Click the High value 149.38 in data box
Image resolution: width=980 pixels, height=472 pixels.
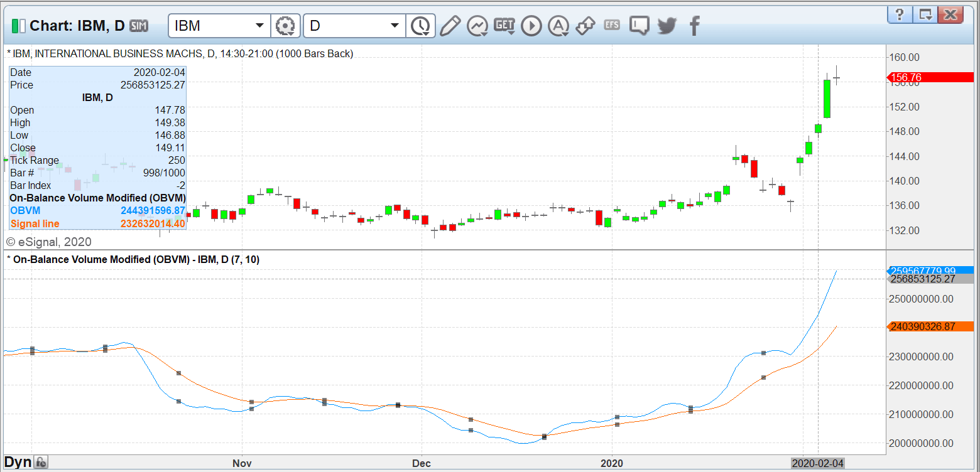(170, 122)
